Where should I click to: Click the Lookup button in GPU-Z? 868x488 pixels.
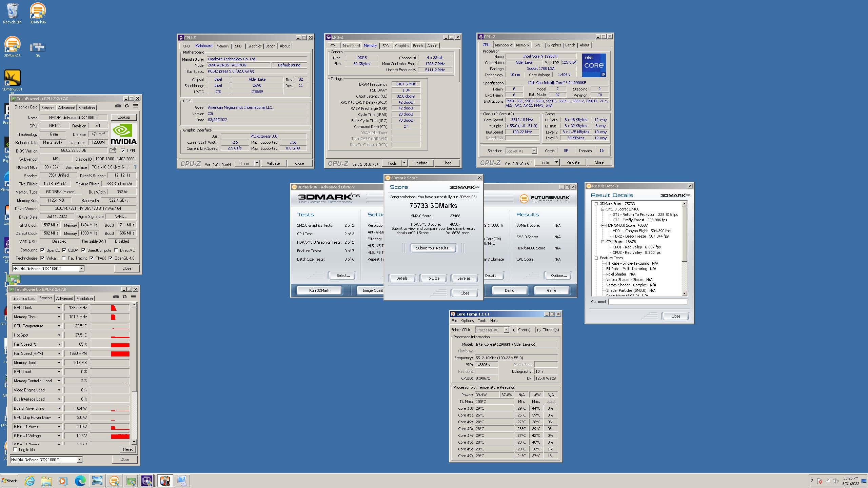[x=124, y=117]
